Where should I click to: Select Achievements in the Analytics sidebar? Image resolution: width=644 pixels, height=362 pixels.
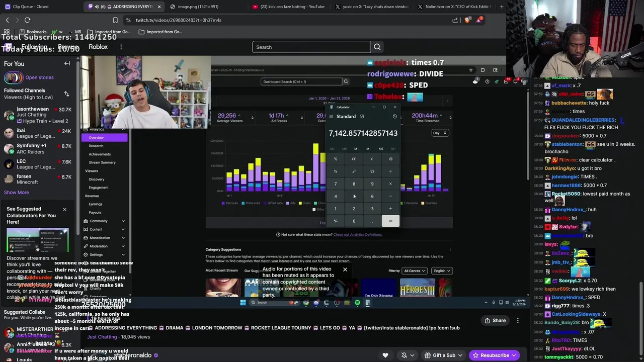tap(100, 154)
